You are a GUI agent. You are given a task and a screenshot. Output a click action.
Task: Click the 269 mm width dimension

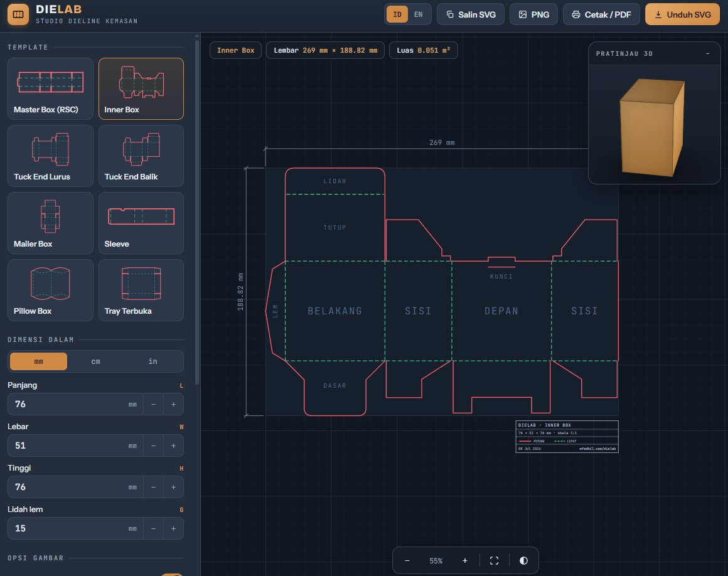[x=442, y=142]
